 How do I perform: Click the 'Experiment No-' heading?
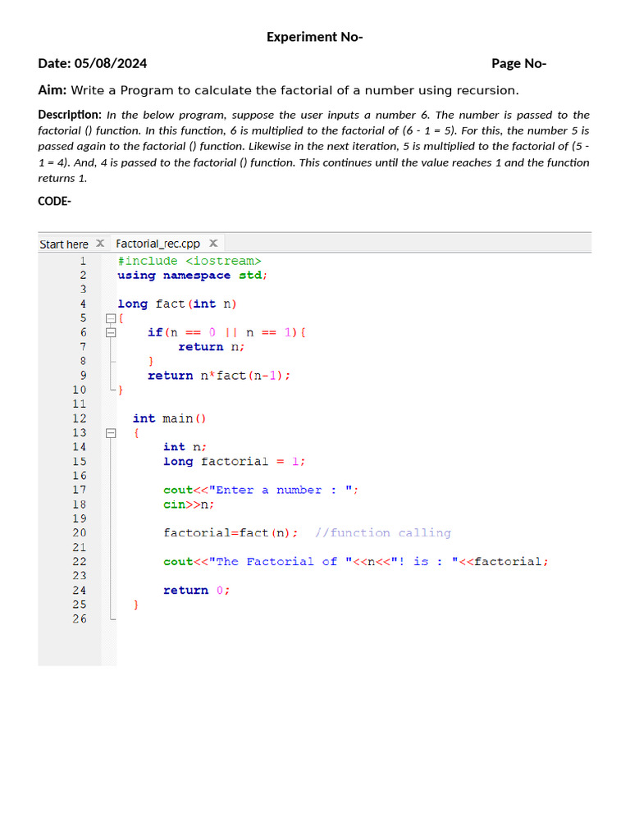click(x=315, y=37)
